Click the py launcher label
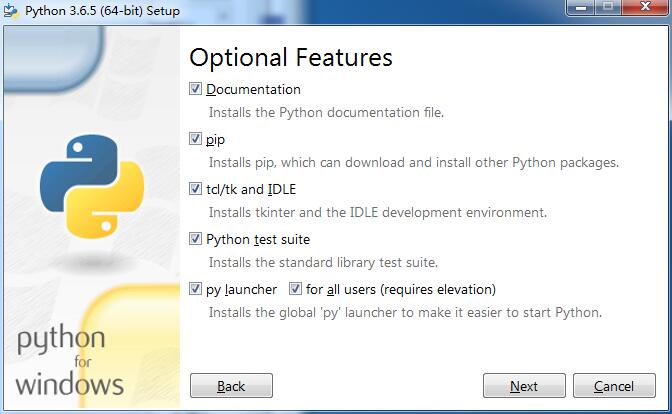Image resolution: width=672 pixels, height=414 pixels. point(241,289)
